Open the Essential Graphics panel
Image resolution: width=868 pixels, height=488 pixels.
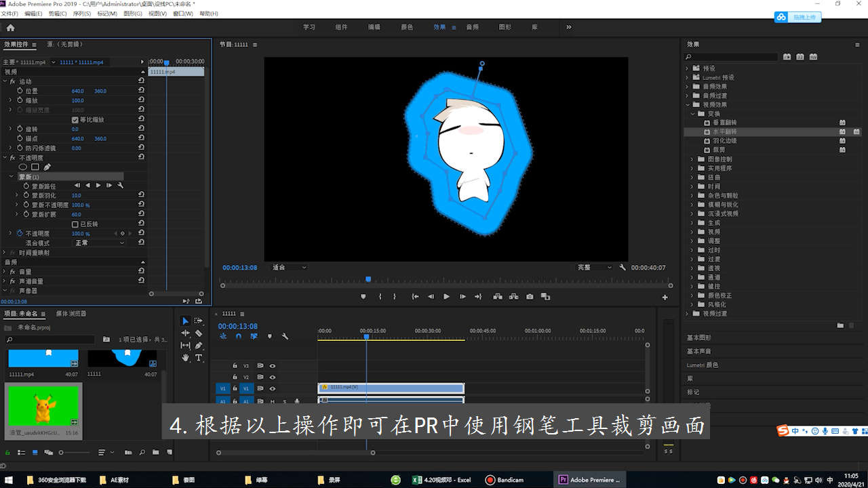[x=699, y=338]
